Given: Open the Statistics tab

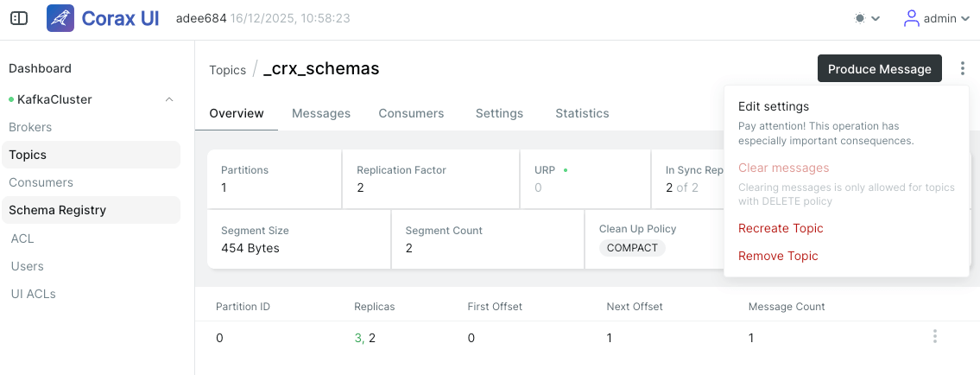Looking at the screenshot, I should pos(582,113).
